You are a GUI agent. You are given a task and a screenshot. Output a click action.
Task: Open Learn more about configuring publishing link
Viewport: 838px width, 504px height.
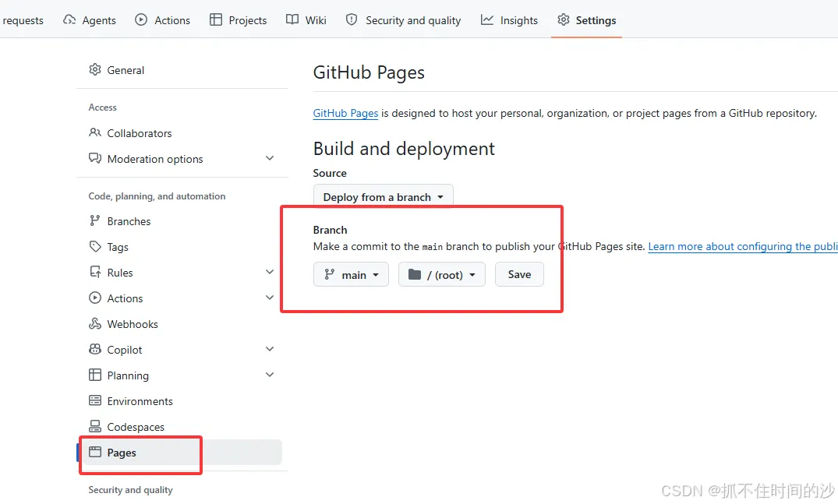743,246
